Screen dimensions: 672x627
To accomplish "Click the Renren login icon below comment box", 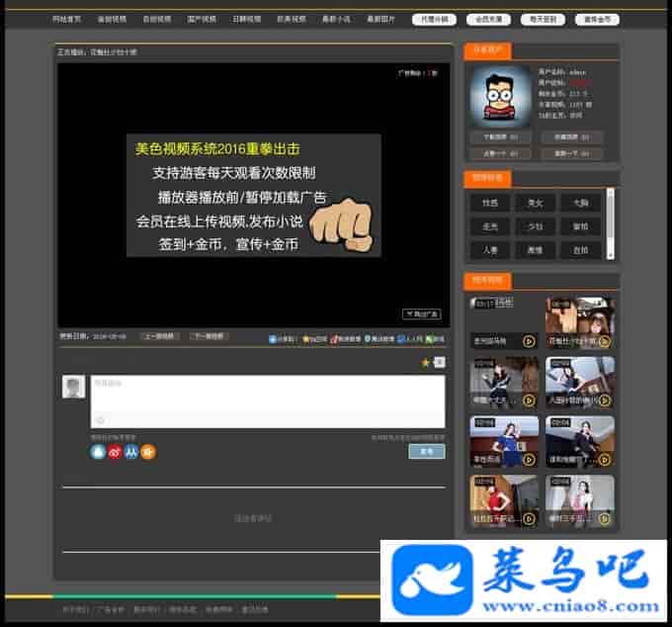I will [x=131, y=452].
